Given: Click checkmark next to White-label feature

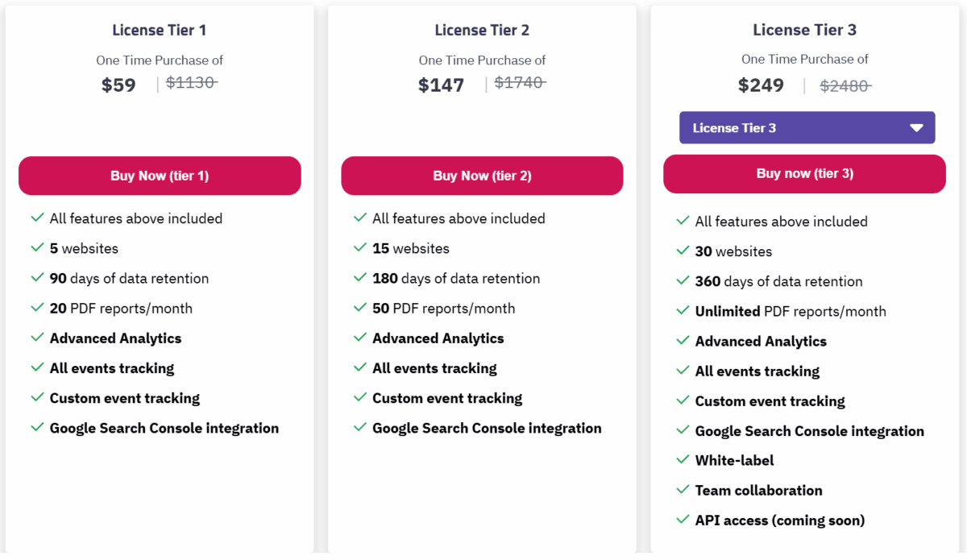Looking at the screenshot, I should (x=683, y=460).
